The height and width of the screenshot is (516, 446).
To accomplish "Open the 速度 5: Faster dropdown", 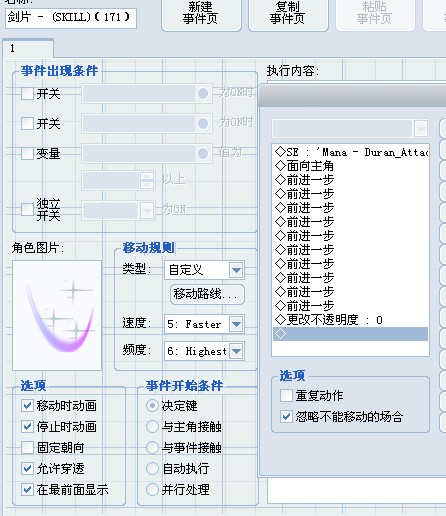I will (x=204, y=324).
